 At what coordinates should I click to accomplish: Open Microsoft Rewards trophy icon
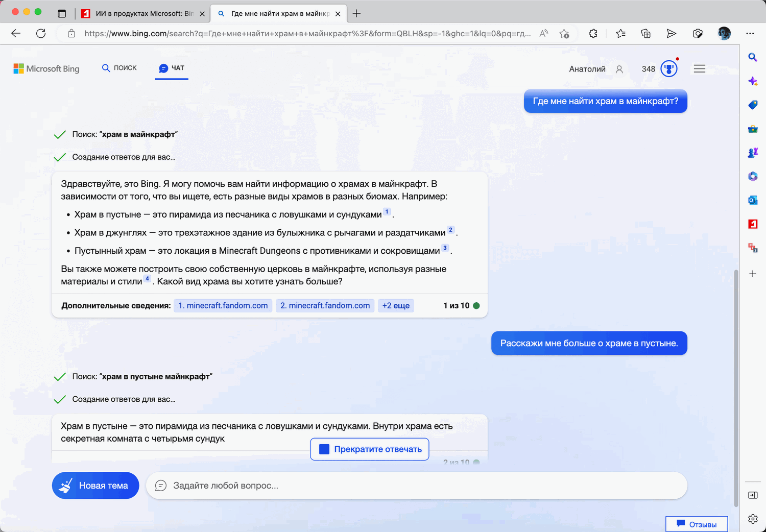[x=669, y=68]
